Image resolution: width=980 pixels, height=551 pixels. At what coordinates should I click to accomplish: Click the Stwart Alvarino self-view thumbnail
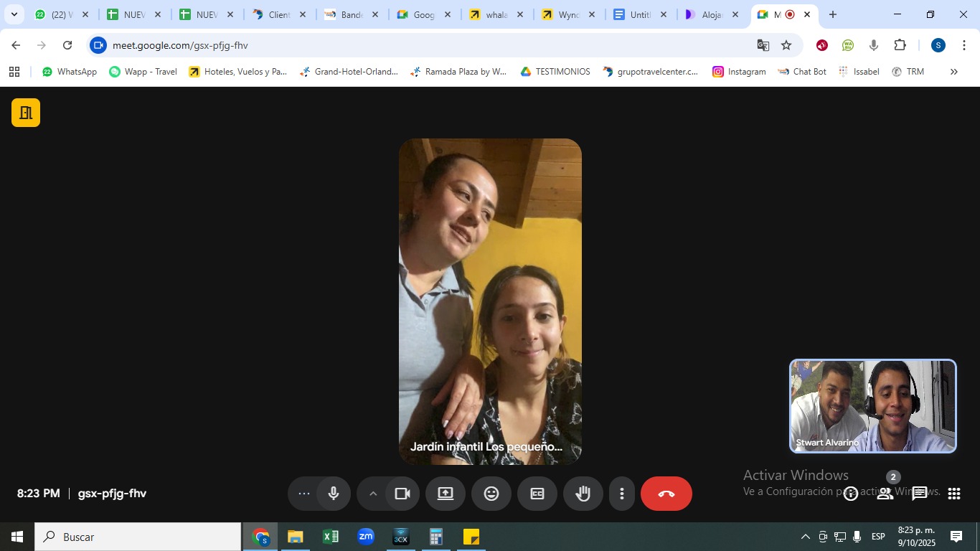coord(872,406)
